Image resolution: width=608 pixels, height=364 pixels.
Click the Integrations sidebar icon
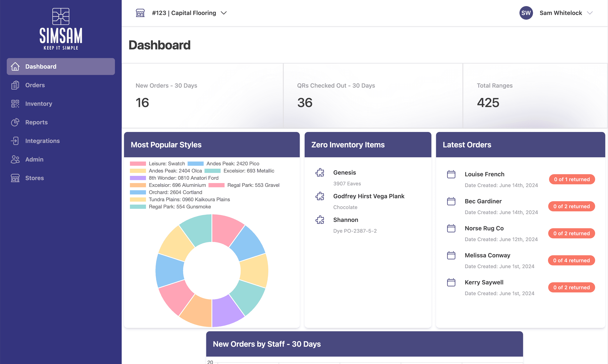click(x=15, y=140)
